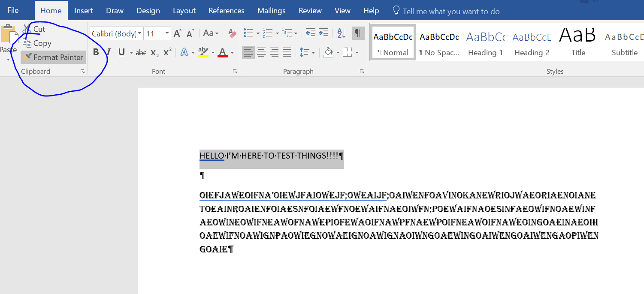
Task: Apply the Heading 1 style
Action: [x=485, y=42]
